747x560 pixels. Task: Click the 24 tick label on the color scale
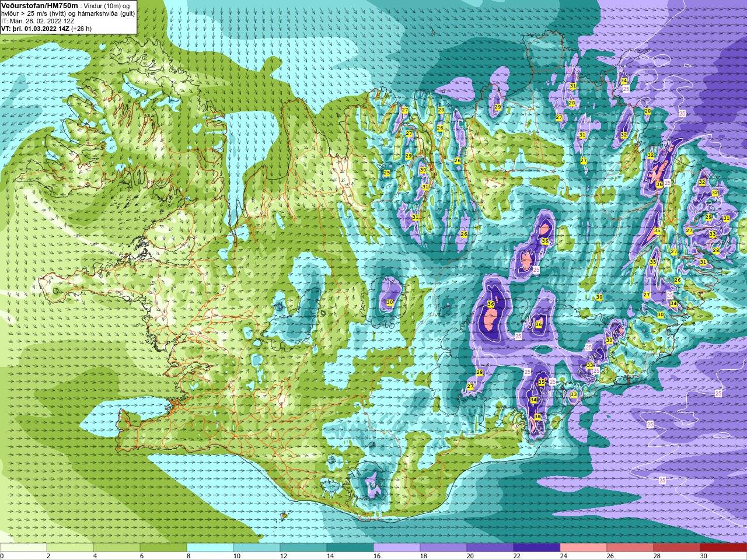tap(564, 556)
